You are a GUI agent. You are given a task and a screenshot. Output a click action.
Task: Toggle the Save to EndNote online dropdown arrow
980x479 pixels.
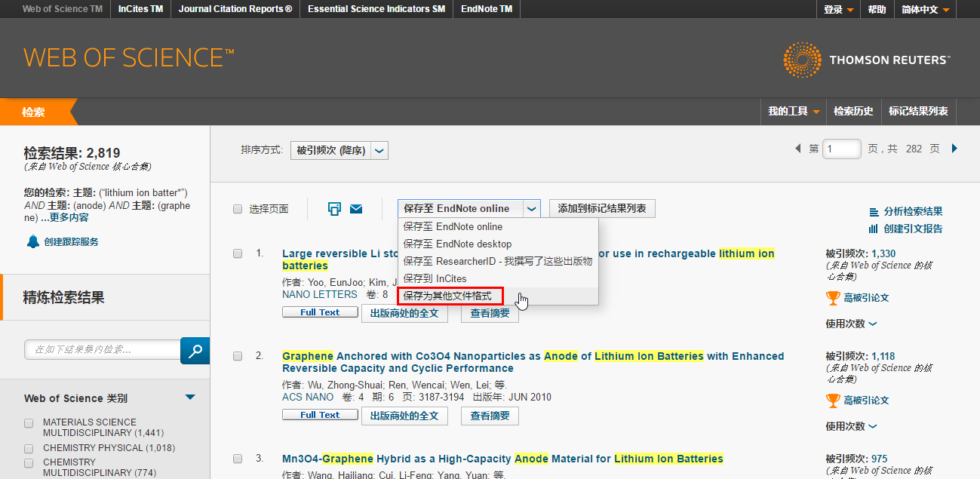pyautogui.click(x=532, y=209)
